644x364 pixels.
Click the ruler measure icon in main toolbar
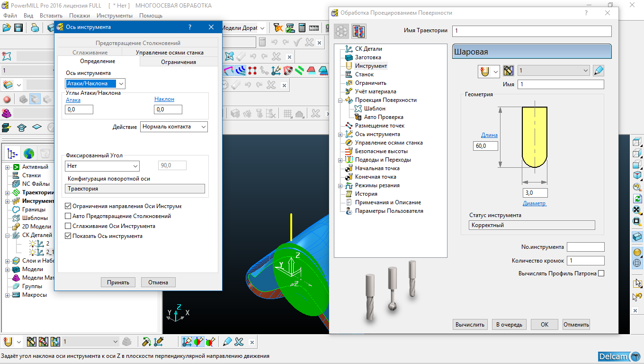tap(313, 28)
